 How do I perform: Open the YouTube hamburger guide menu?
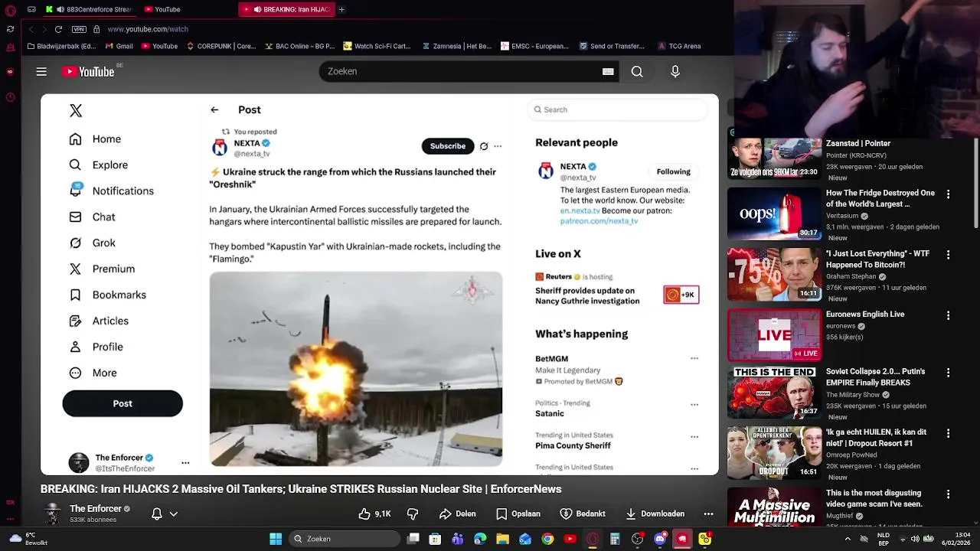tap(41, 71)
